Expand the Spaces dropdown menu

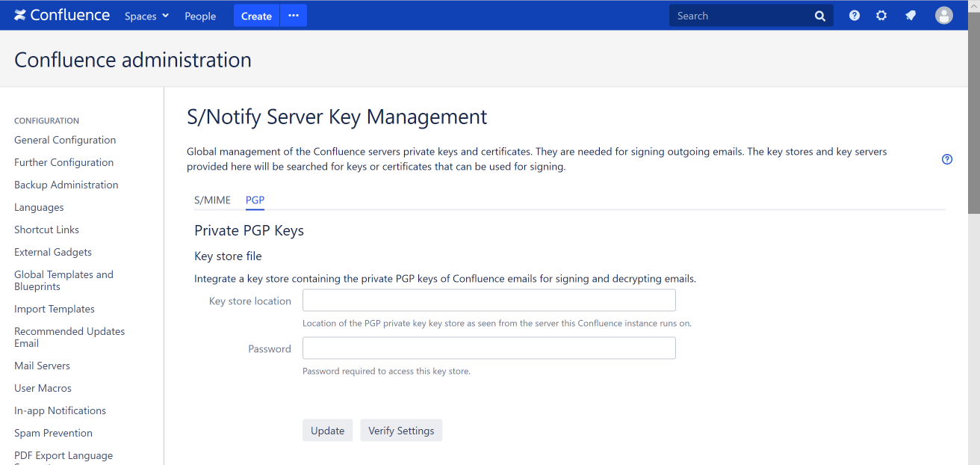[146, 16]
